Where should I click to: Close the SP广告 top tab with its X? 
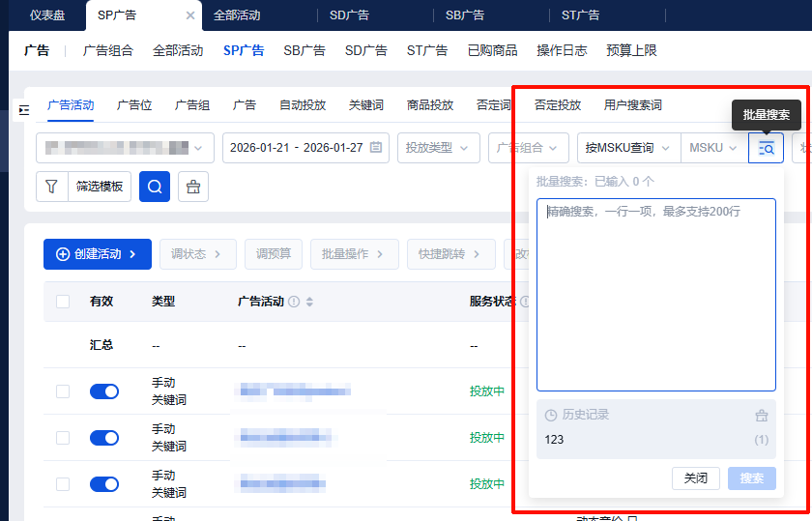pos(190,15)
